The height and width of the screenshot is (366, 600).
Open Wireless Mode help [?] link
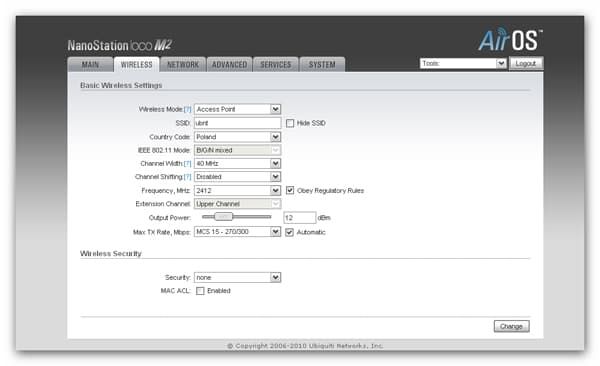pos(188,109)
